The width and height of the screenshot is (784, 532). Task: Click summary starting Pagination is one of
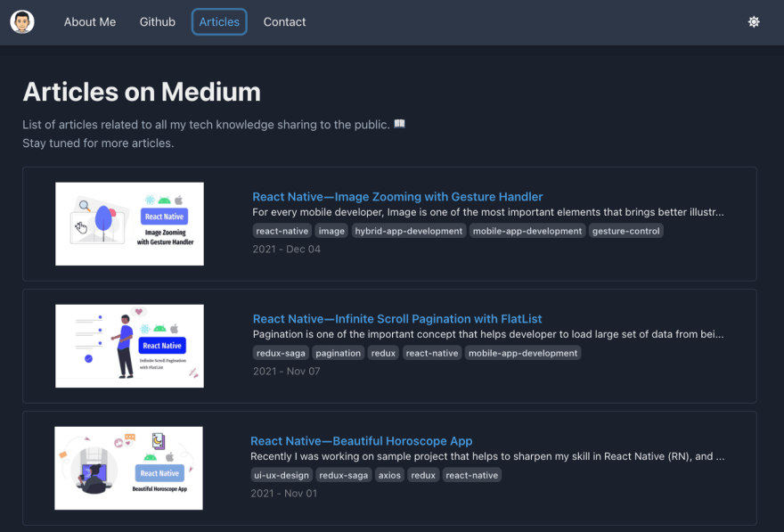[x=488, y=334]
